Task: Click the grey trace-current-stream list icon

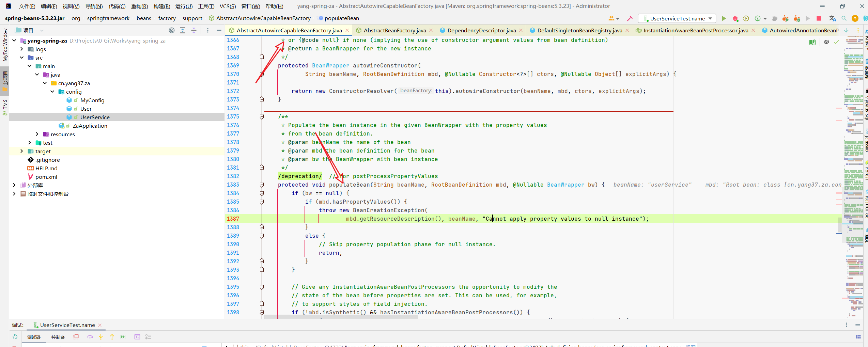Action: coord(148,337)
